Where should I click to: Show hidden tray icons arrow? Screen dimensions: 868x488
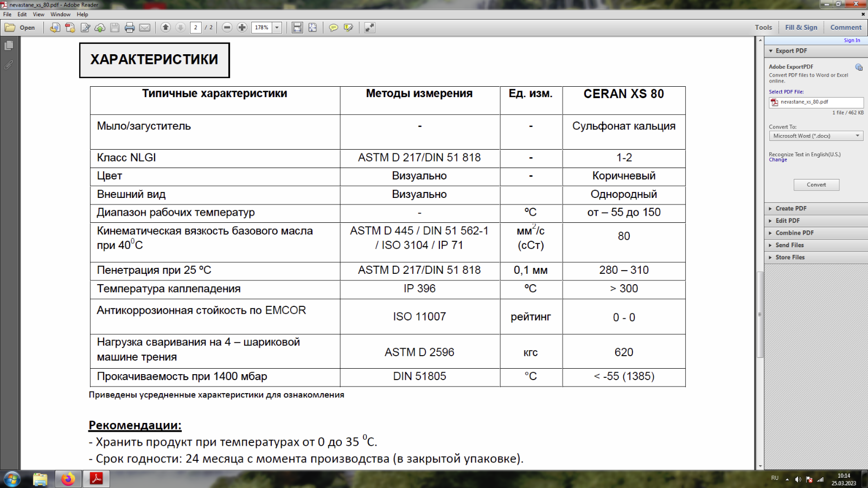pyautogui.click(x=787, y=479)
